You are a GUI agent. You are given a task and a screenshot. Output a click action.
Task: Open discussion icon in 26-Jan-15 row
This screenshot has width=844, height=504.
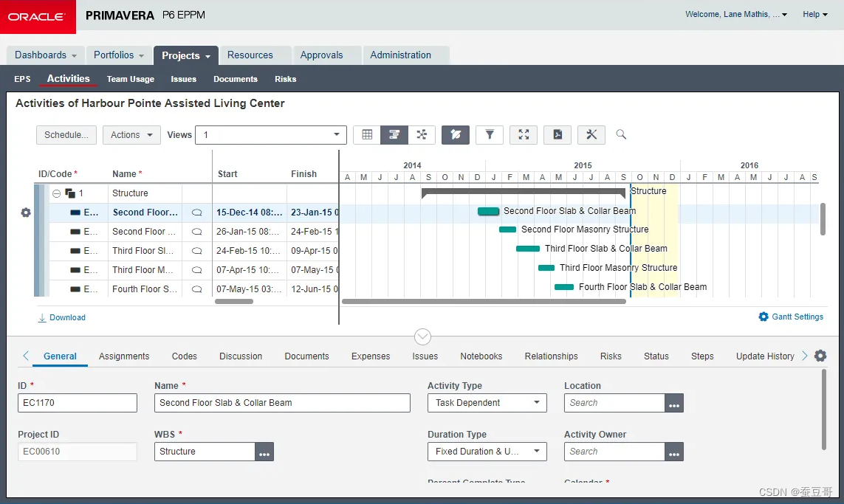(x=197, y=232)
